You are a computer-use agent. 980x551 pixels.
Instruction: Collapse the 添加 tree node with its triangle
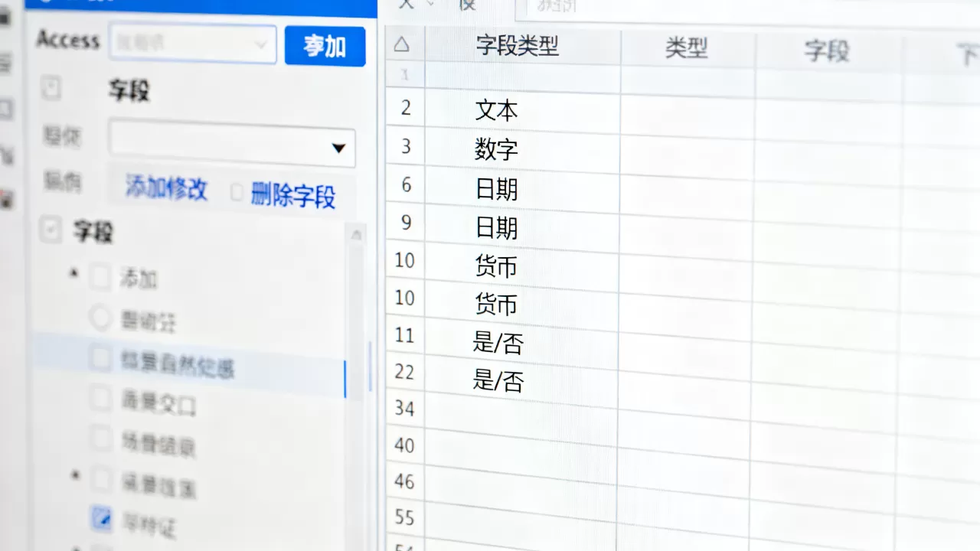[74, 272]
